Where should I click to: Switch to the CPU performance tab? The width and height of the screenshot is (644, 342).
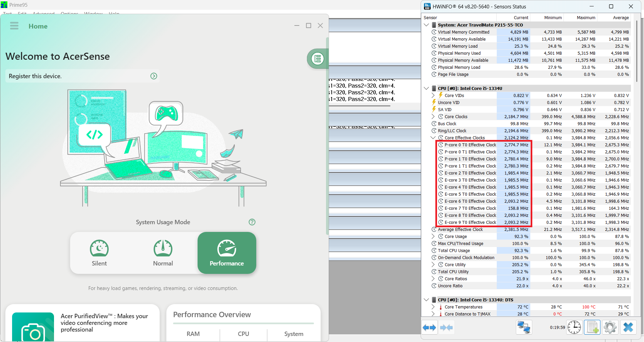[x=244, y=334]
